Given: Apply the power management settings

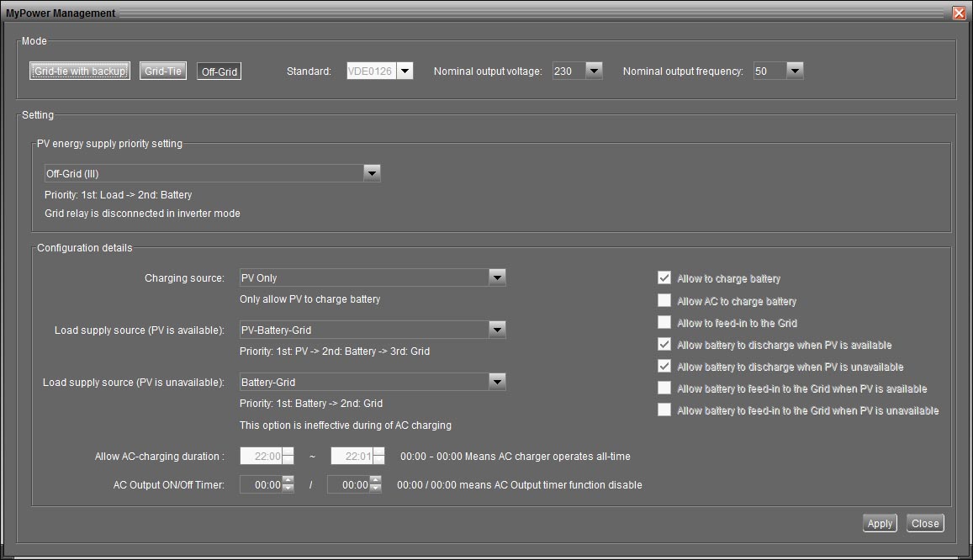Looking at the screenshot, I should (880, 523).
